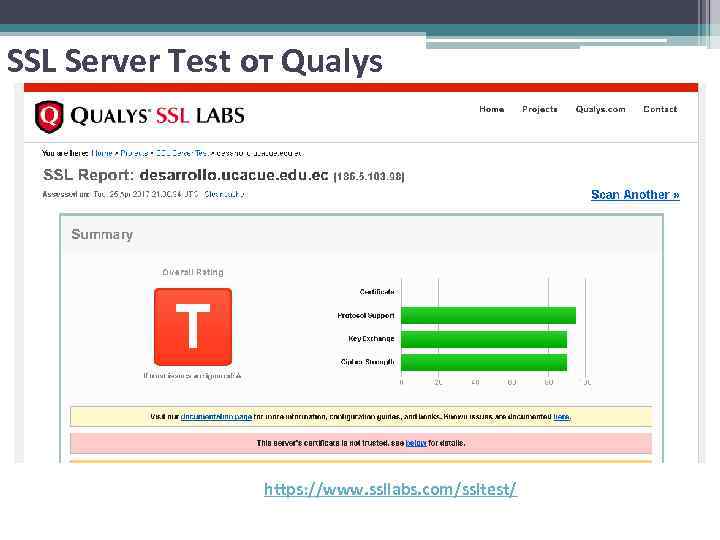
Task: Click the 'SSL Server Test от Qualys' slide title
Action: (x=195, y=62)
